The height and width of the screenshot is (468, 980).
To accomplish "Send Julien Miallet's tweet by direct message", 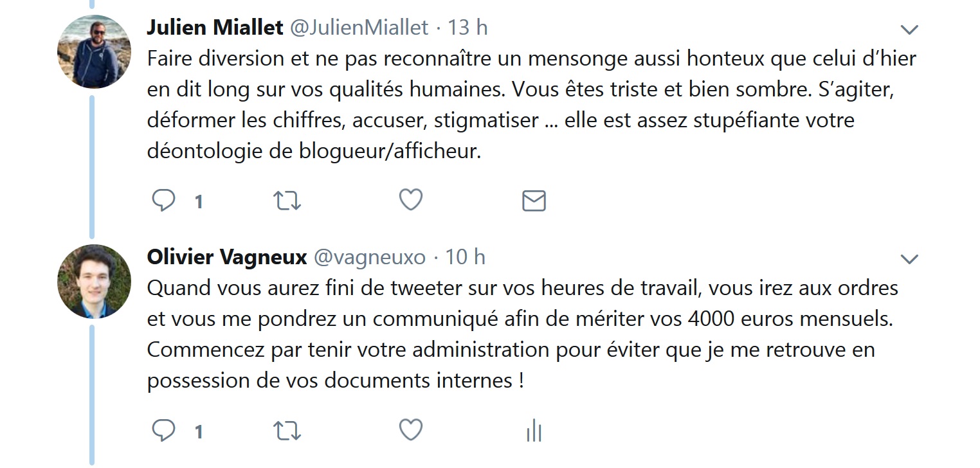I will (534, 201).
